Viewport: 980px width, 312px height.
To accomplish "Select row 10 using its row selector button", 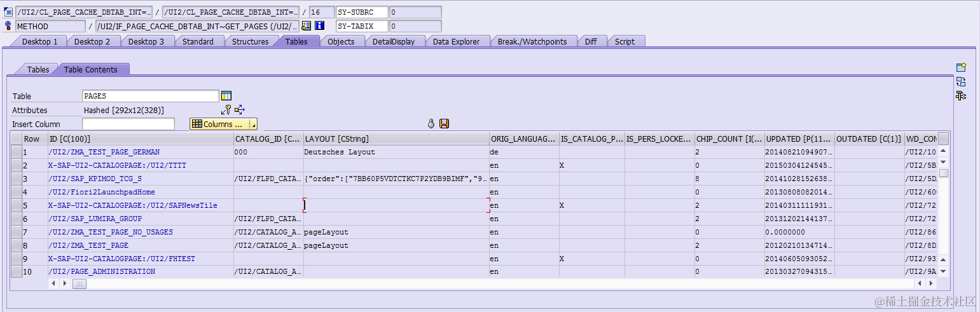I will [17, 271].
